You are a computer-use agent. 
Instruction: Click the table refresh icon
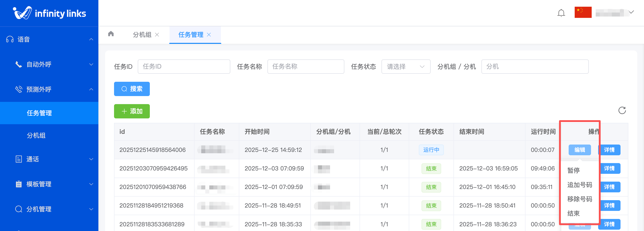(622, 110)
